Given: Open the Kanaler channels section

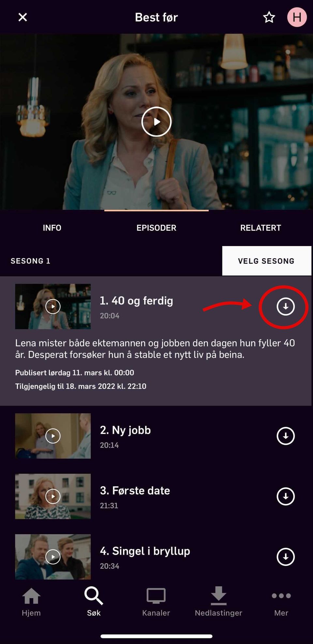Looking at the screenshot, I should pyautogui.click(x=156, y=602).
